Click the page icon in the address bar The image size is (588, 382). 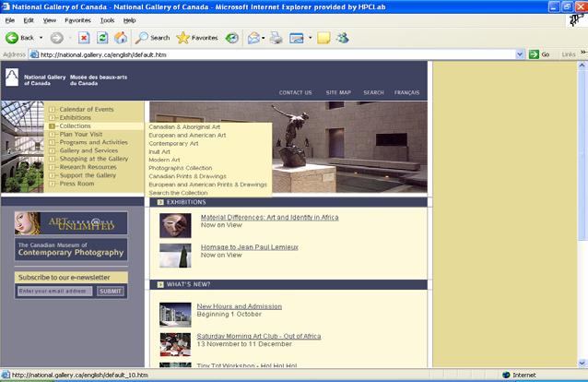34,54
